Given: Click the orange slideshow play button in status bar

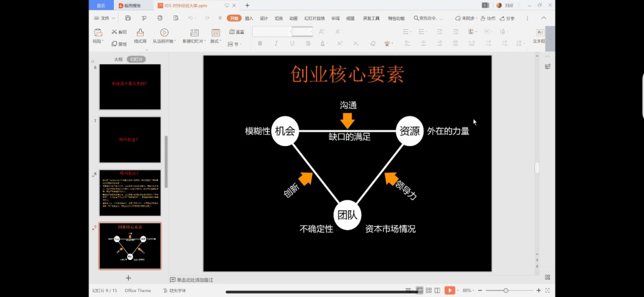Looking at the screenshot, I should point(450,290).
